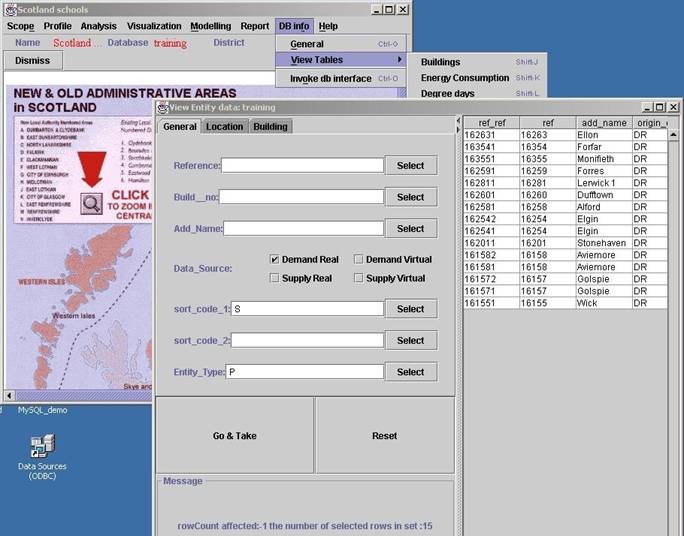Check the Supply Real checkbox
Viewport: 684px width, 536px height.
[274, 278]
